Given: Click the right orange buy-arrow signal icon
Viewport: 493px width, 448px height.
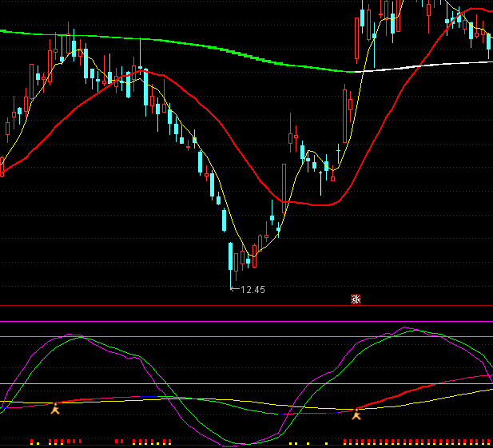Looking at the screenshot, I should tap(356, 413).
